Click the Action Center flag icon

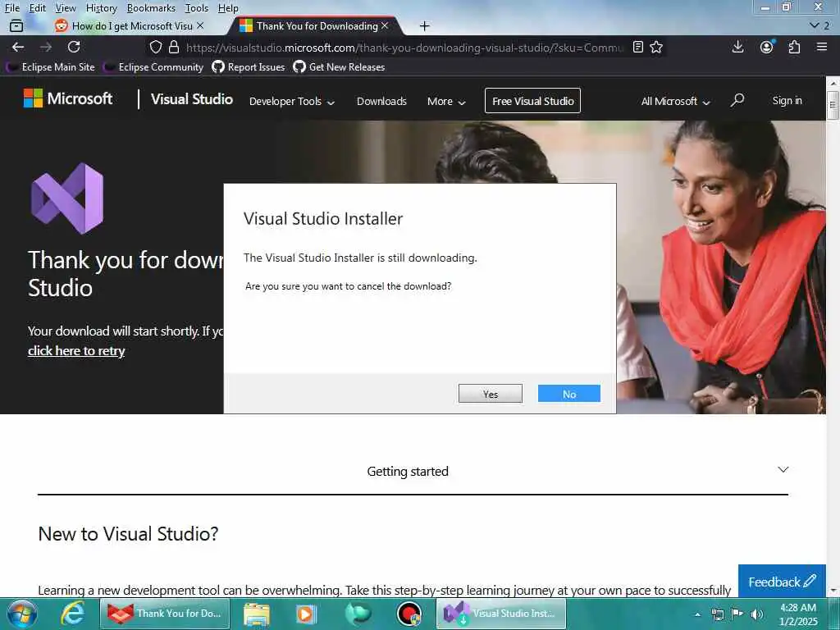coord(737,614)
